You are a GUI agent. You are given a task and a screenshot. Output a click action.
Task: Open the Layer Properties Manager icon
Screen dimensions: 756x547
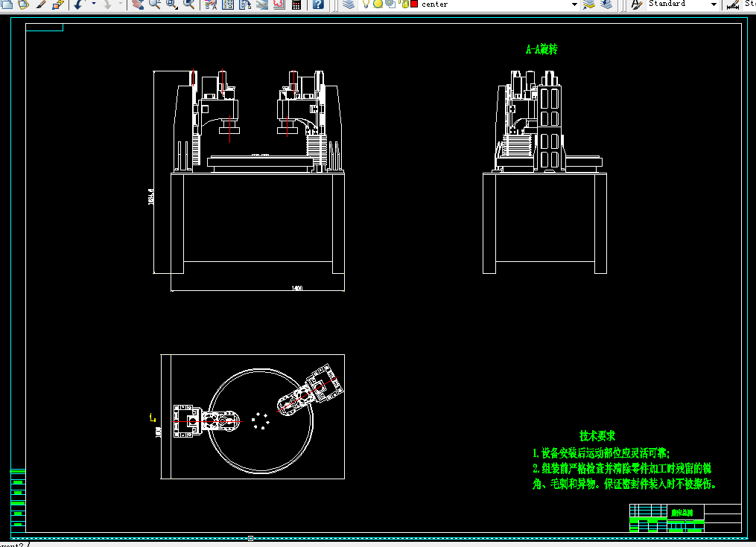349,4
